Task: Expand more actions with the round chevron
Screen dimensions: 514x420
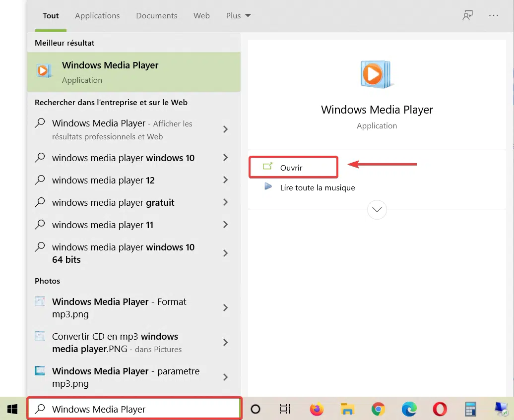Action: tap(377, 210)
